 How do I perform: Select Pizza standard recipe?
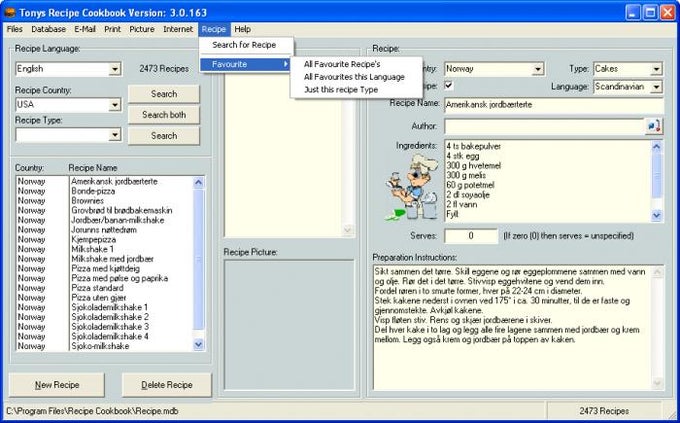[98, 288]
